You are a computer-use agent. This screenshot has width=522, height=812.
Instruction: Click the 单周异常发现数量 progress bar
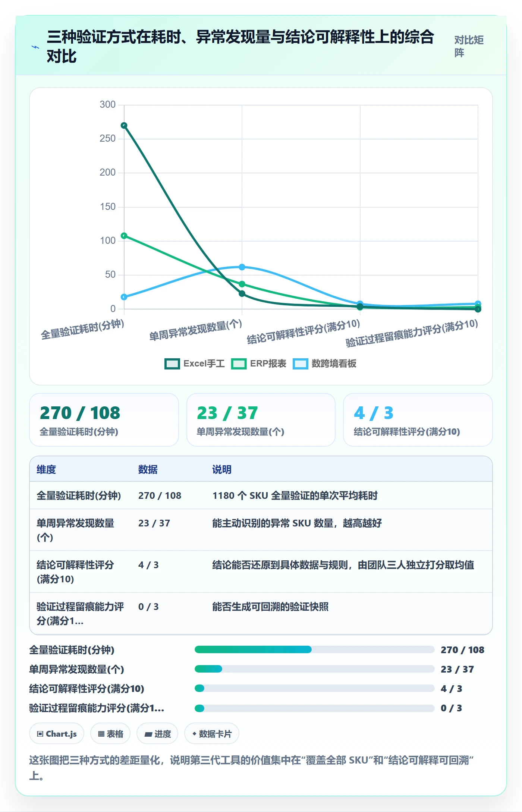(x=314, y=669)
